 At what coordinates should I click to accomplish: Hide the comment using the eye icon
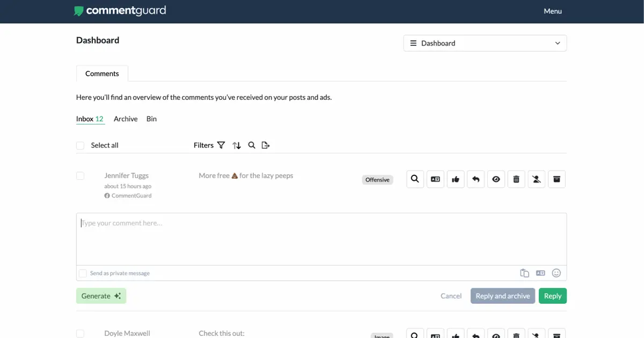(x=496, y=179)
